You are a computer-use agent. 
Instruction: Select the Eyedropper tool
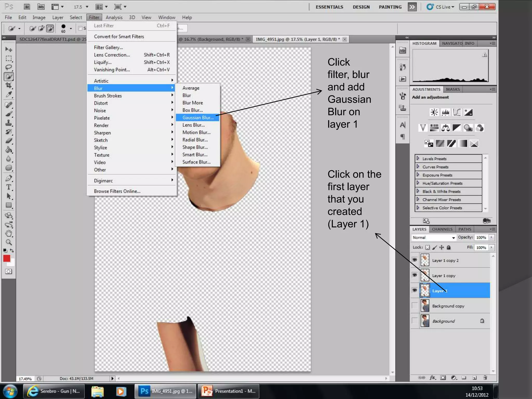[9, 95]
